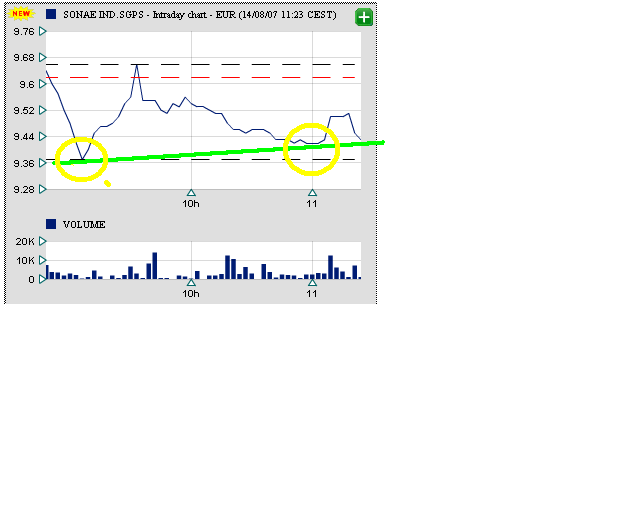Click the 9.6 price axis arrow
Viewport: 640px width, 512px height.
(x=42, y=84)
